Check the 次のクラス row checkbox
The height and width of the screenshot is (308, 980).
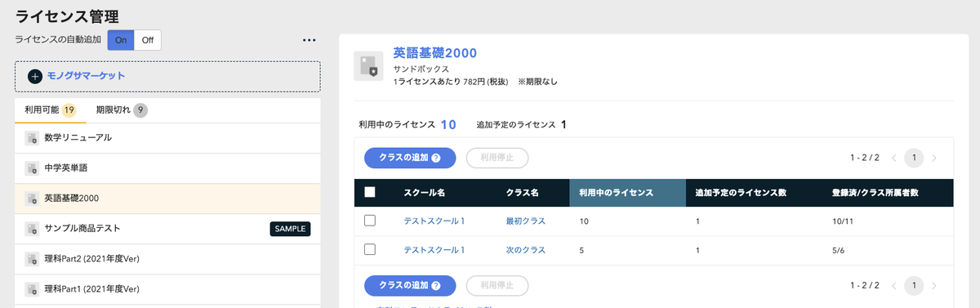pyautogui.click(x=369, y=250)
